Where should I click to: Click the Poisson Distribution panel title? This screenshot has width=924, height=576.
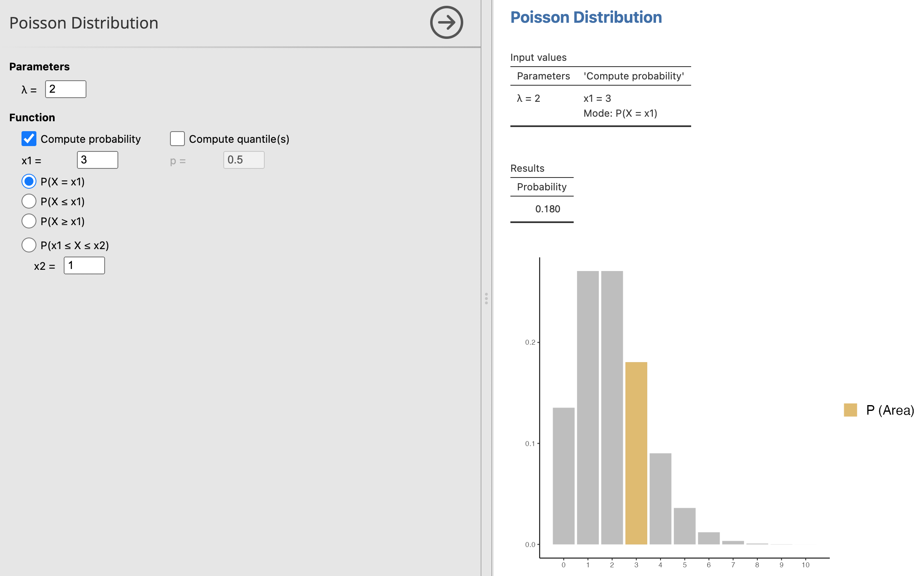click(84, 23)
